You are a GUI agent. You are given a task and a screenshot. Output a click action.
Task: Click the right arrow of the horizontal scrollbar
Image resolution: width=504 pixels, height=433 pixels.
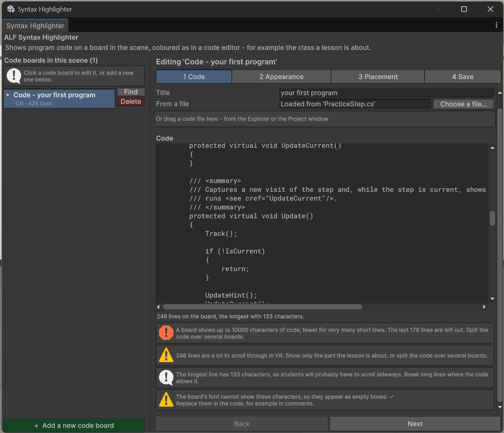484,307
